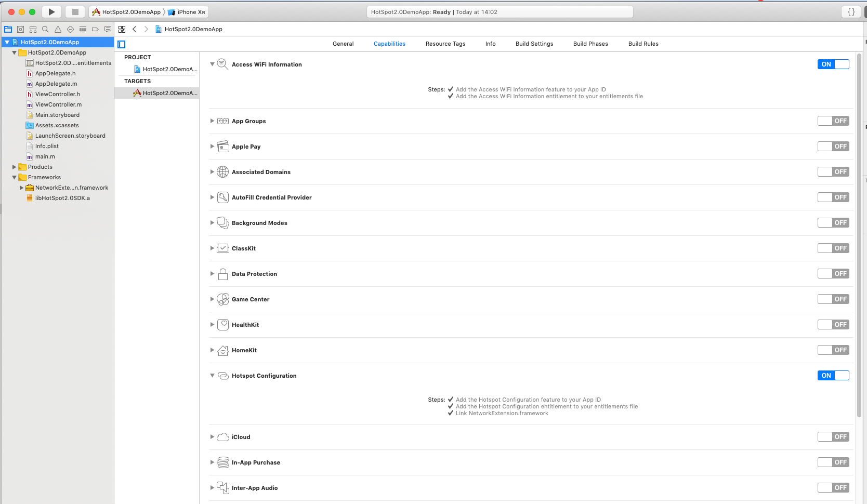This screenshot has height=504, width=867.
Task: Turn on In-App Purchase switch
Action: tap(833, 462)
